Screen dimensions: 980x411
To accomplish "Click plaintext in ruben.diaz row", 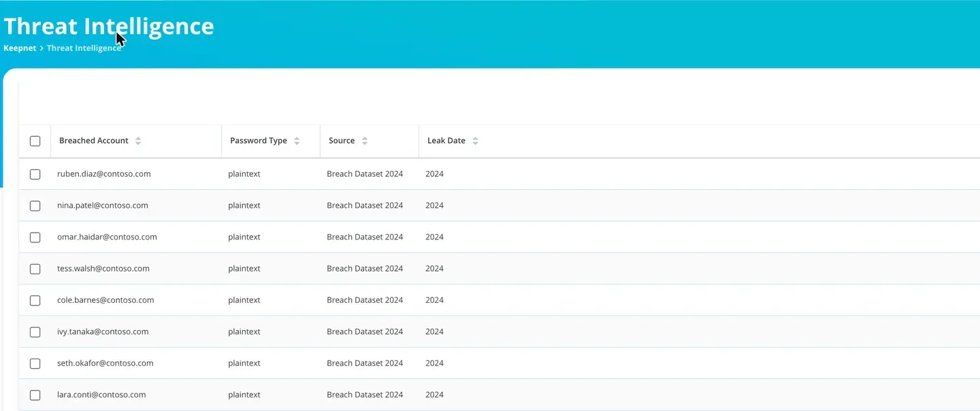I will coord(244,174).
